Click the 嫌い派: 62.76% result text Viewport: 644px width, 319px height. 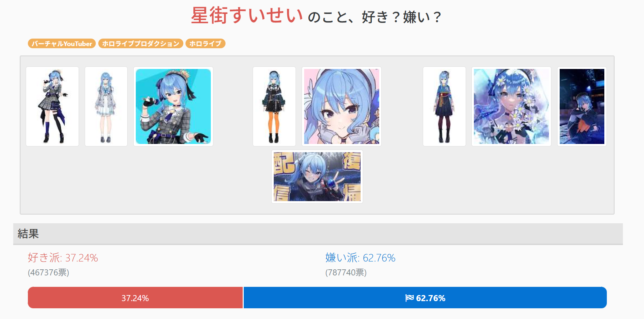click(x=360, y=258)
